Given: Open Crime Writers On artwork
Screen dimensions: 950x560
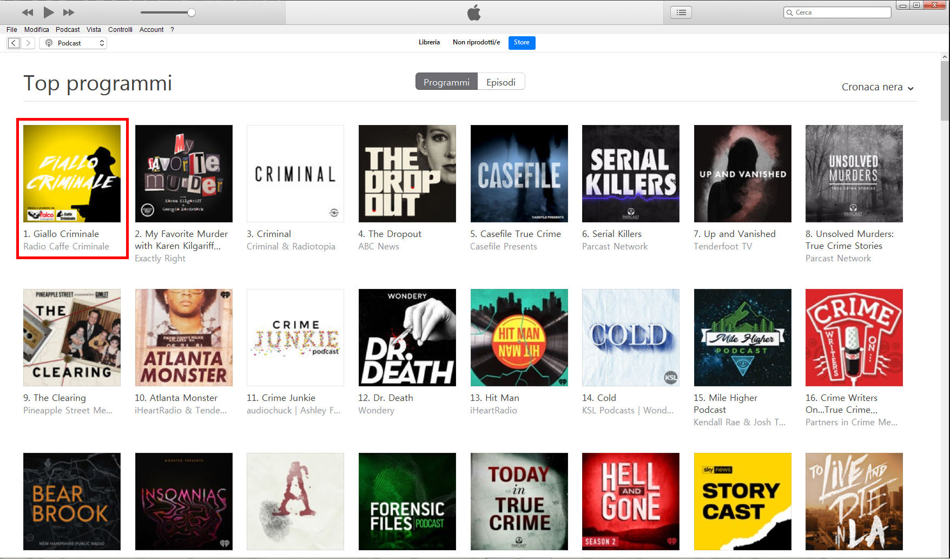Looking at the screenshot, I should pos(854,338).
